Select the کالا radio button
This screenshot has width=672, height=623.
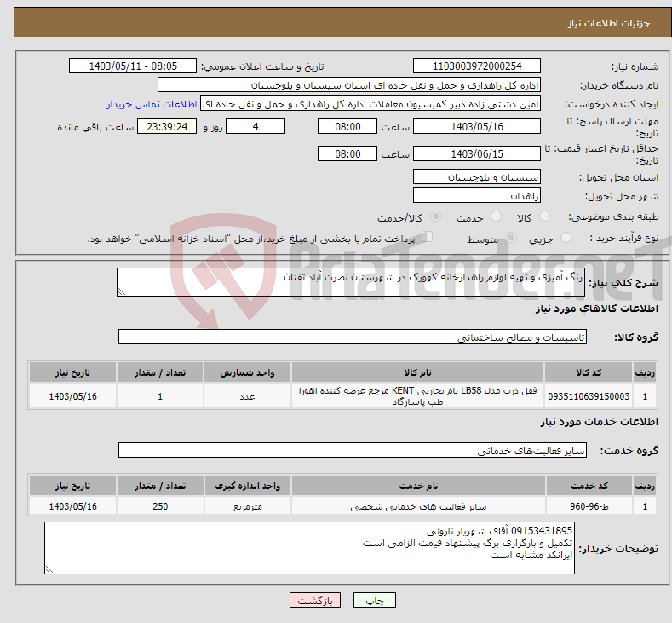544,216
